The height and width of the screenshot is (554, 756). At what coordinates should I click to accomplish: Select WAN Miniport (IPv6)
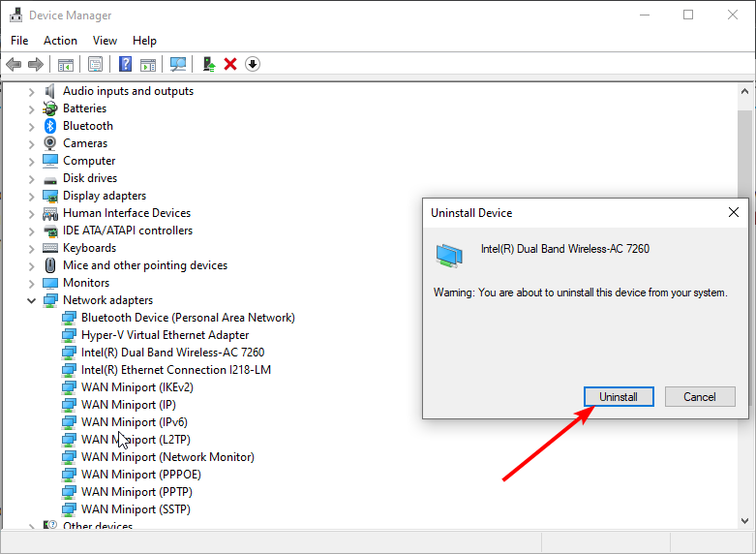[134, 421]
